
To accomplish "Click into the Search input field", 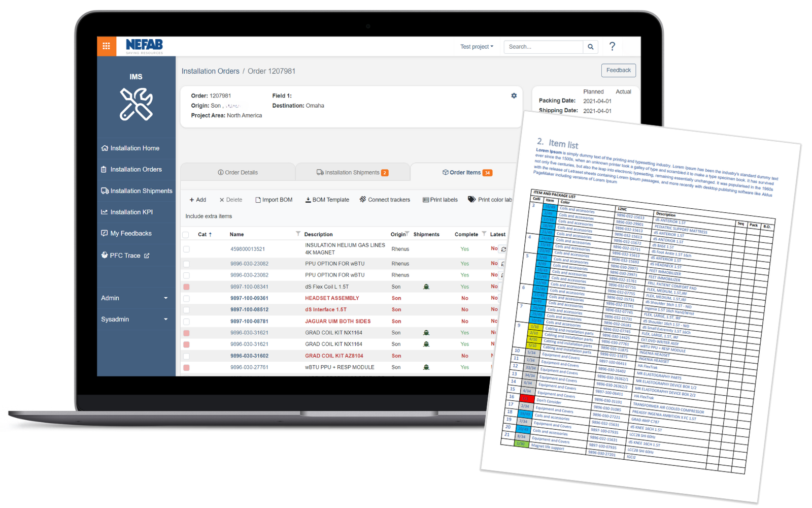I will point(543,47).
